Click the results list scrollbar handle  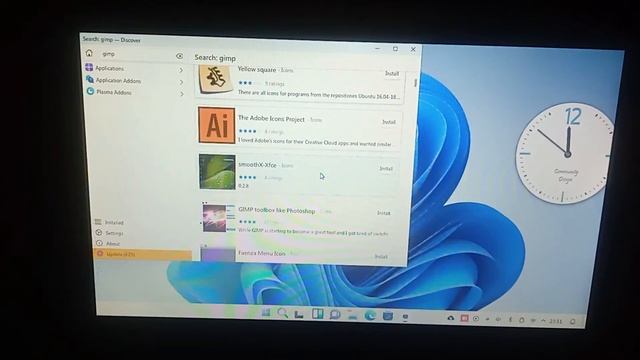415,82
